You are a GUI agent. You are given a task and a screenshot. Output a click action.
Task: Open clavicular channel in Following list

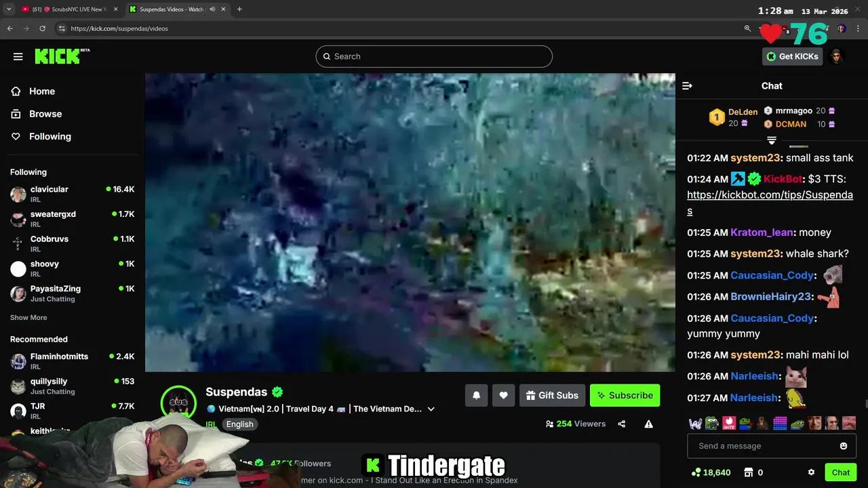pos(72,195)
